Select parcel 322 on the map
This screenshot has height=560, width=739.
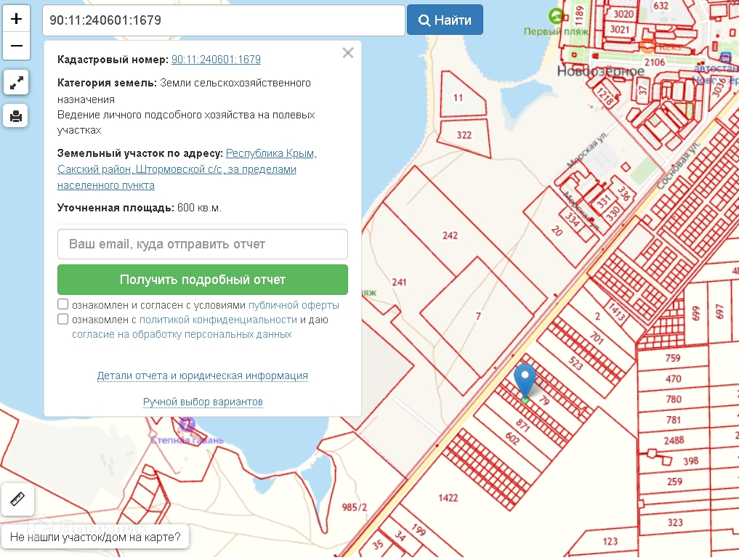pyautogui.click(x=464, y=135)
